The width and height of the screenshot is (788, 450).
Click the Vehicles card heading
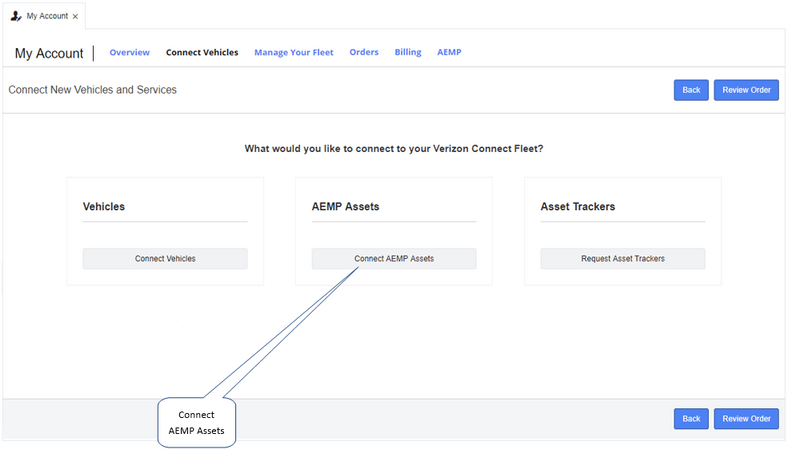click(x=104, y=207)
